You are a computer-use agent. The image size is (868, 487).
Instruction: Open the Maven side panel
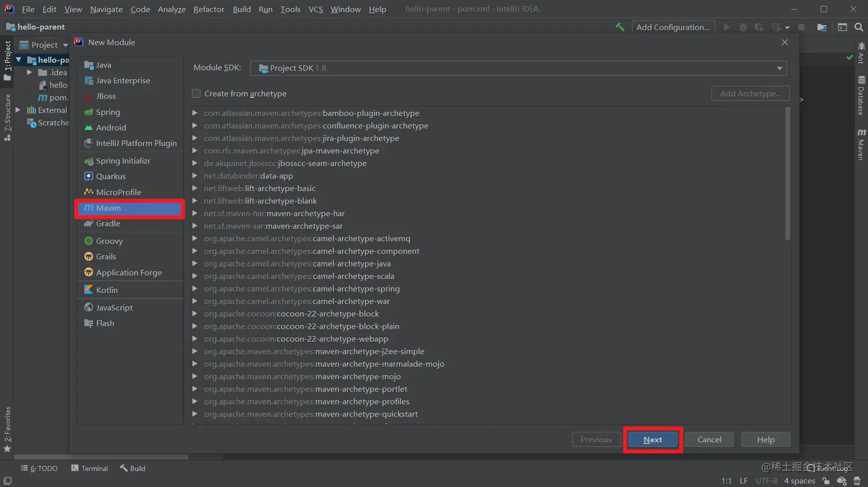861,144
